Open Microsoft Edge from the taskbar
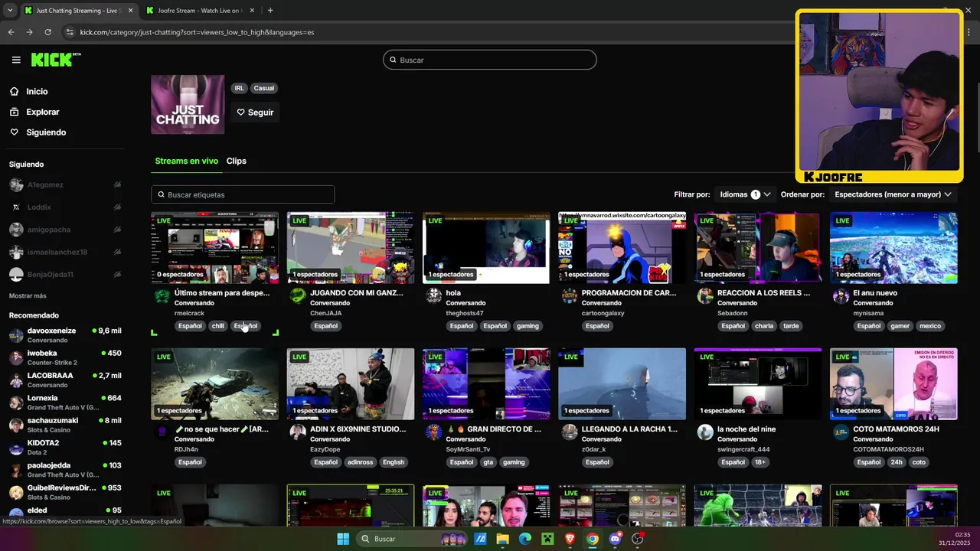The image size is (980, 551). (x=525, y=539)
